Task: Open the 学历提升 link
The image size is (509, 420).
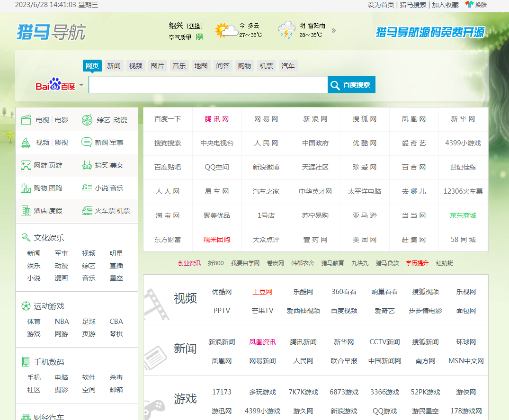Action: (417, 263)
